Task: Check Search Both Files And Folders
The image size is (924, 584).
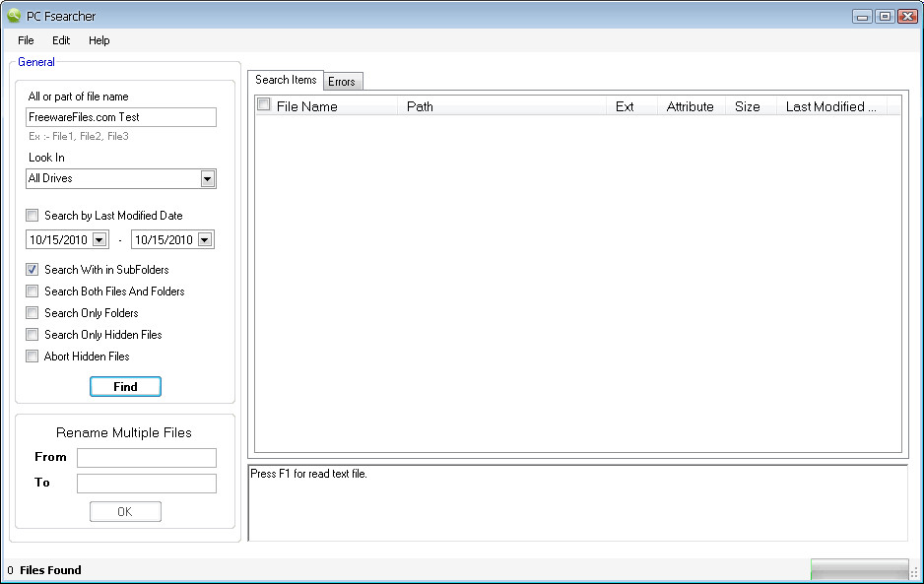Action: pos(33,292)
